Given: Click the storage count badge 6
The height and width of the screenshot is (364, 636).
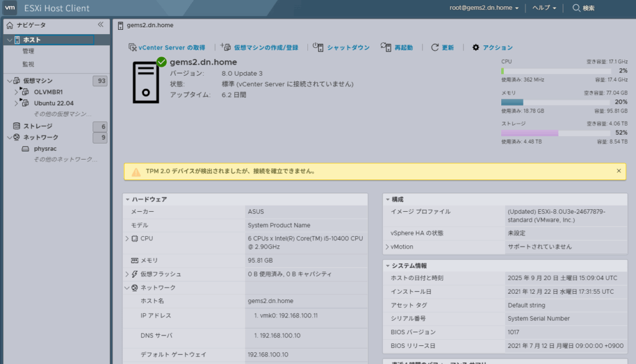Looking at the screenshot, I should click(100, 126).
